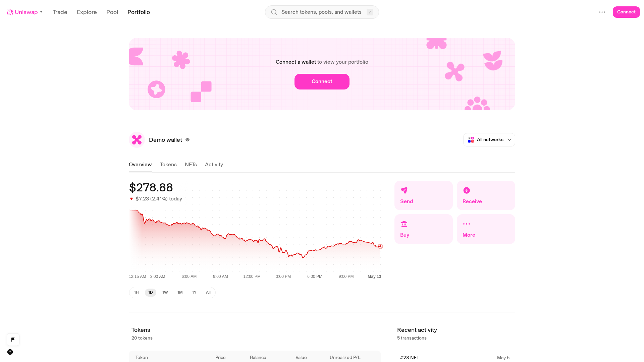Click the Send paper plane icon
The width and height of the screenshot is (644, 362).
(404, 190)
